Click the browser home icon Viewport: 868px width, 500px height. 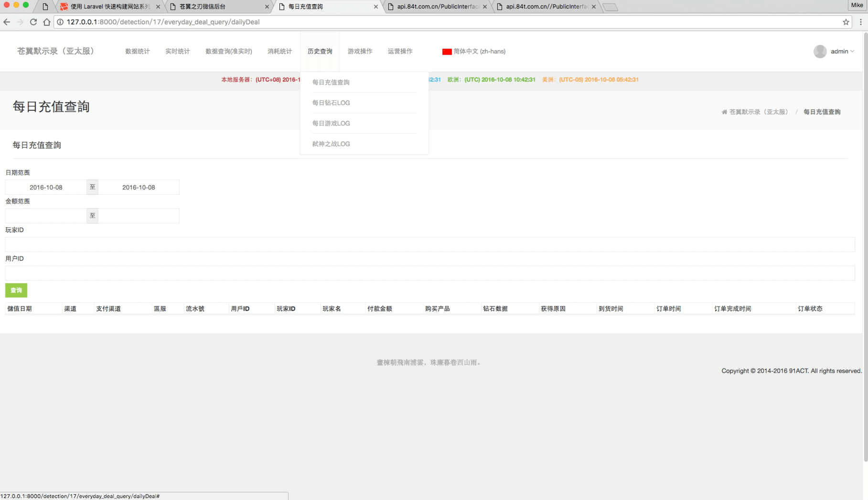click(x=47, y=22)
